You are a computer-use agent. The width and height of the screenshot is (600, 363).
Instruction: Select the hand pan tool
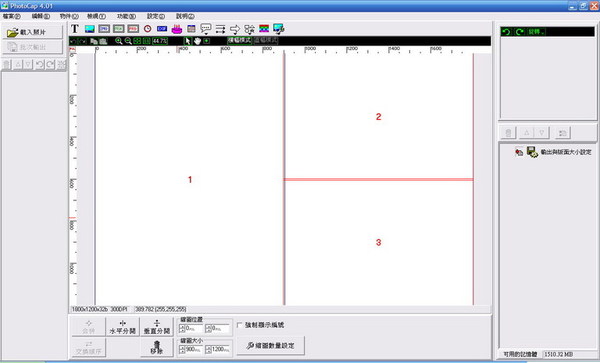(197, 41)
